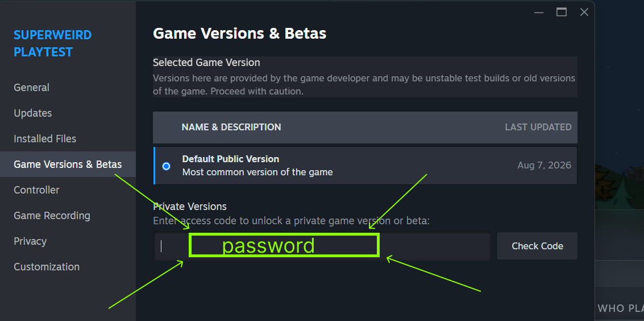Click the Check Code button
The image size is (644, 321).
(x=537, y=246)
